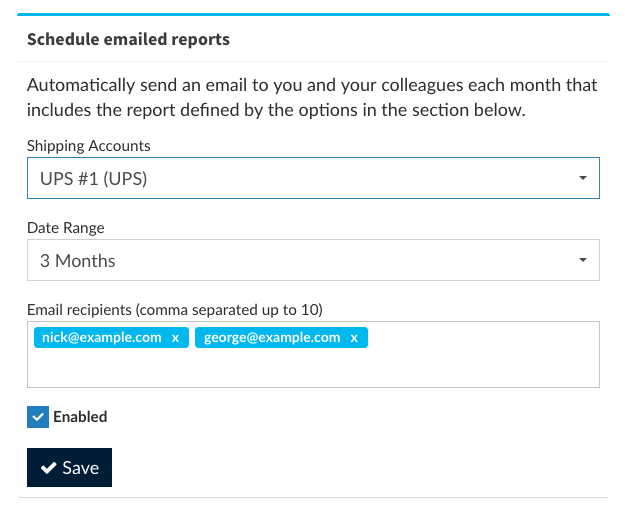Viewport: 625px width, 518px height.
Task: Click the checkmark icon on Save
Action: point(47,468)
